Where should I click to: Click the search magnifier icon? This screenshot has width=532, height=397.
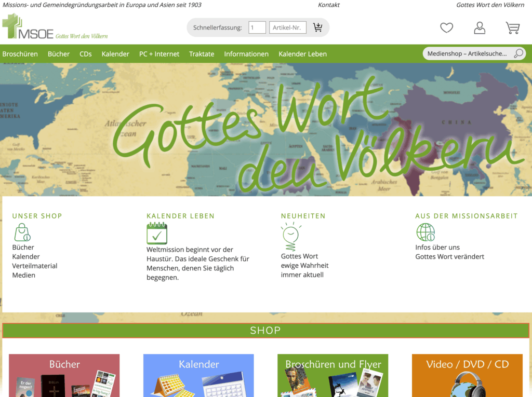pyautogui.click(x=518, y=53)
